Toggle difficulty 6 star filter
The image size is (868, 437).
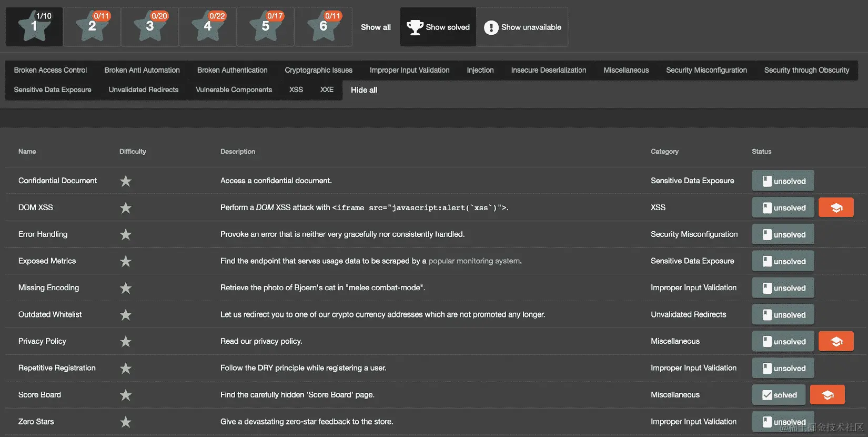(x=324, y=27)
